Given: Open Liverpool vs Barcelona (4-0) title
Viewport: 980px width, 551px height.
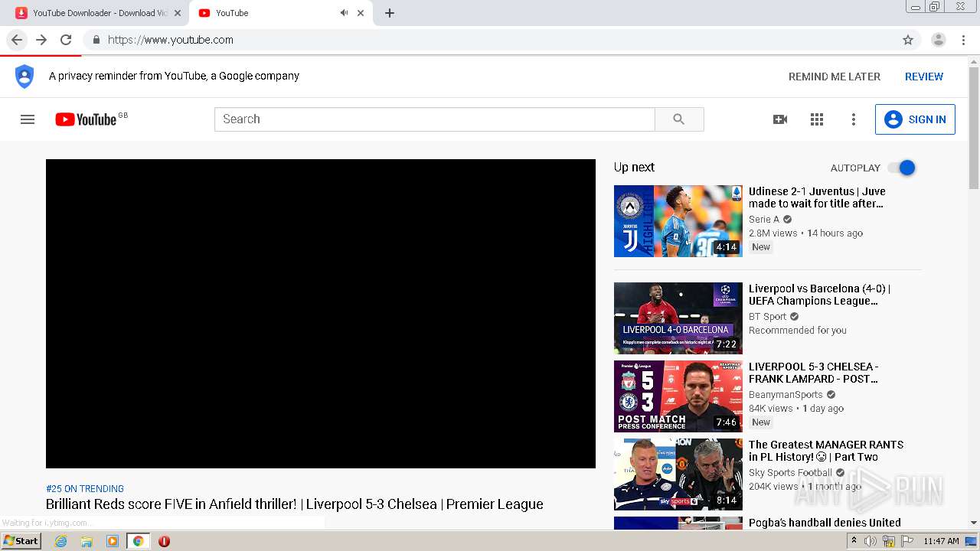Looking at the screenshot, I should pyautogui.click(x=819, y=295).
